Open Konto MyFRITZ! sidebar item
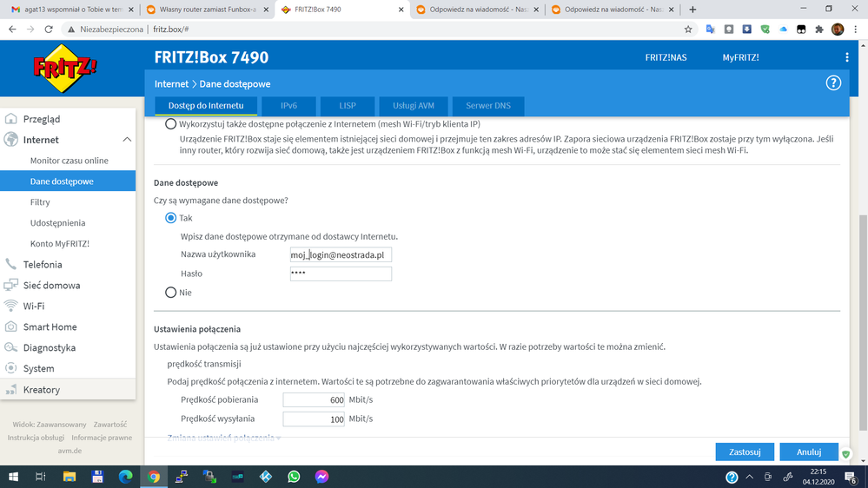 pos(68,243)
